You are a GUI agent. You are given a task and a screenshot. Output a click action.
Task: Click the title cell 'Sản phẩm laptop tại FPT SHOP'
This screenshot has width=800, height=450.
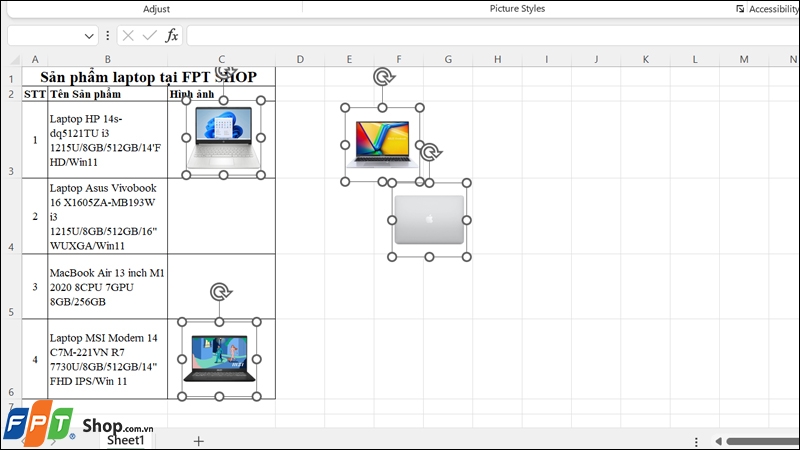(148, 77)
